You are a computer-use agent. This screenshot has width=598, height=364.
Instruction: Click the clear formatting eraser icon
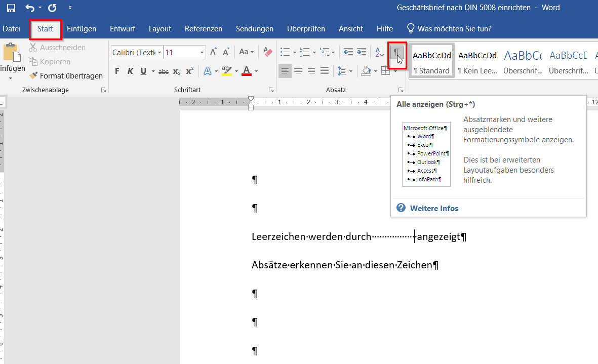[x=268, y=52]
